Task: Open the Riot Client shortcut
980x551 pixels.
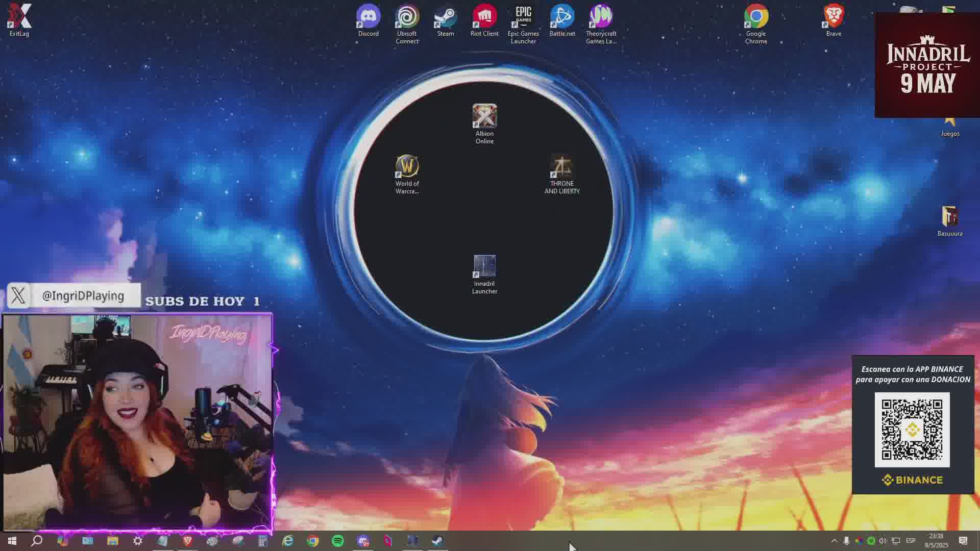Action: pos(484,20)
